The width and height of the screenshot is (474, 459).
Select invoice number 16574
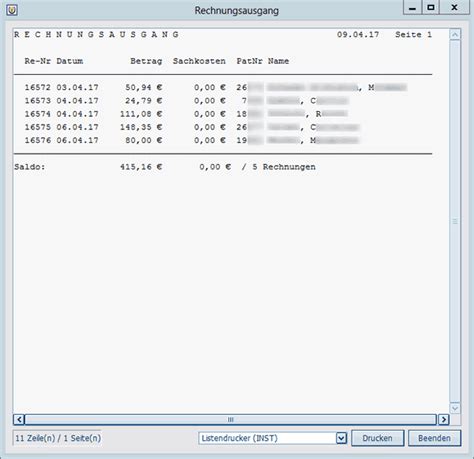37,114
